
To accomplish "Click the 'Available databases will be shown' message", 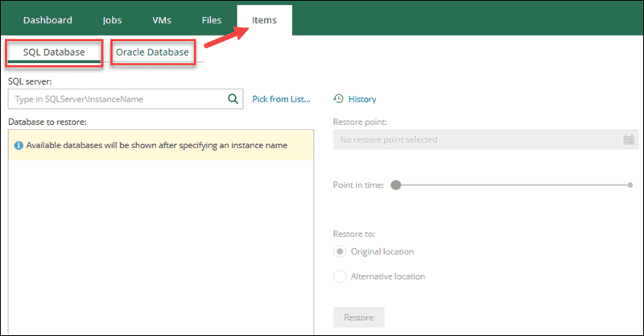I will (157, 145).
